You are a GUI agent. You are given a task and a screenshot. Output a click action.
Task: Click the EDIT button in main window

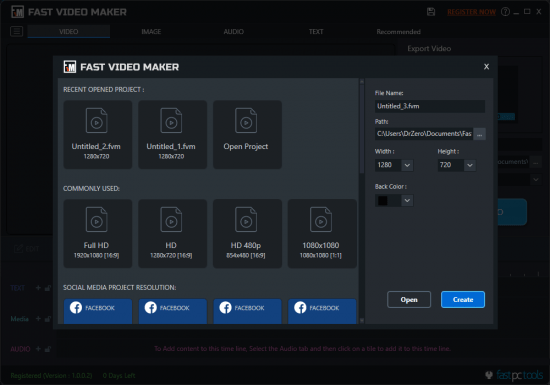pyautogui.click(x=27, y=249)
